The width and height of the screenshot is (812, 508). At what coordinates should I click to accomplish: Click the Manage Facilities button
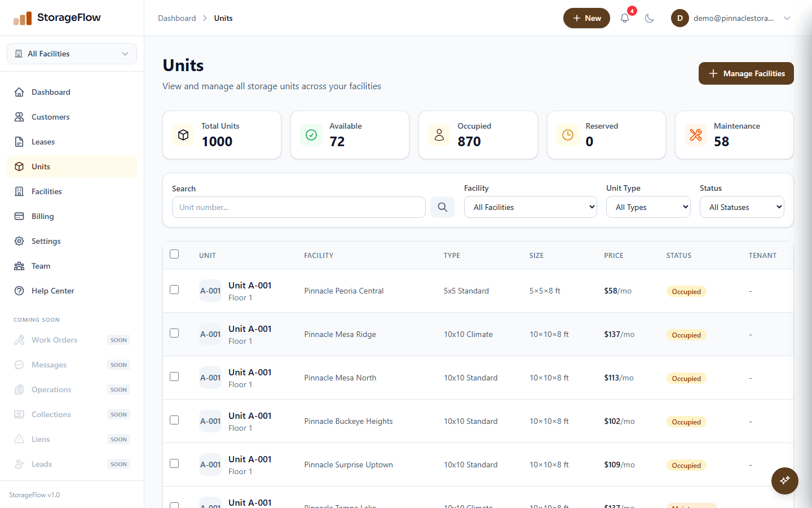[x=745, y=73]
